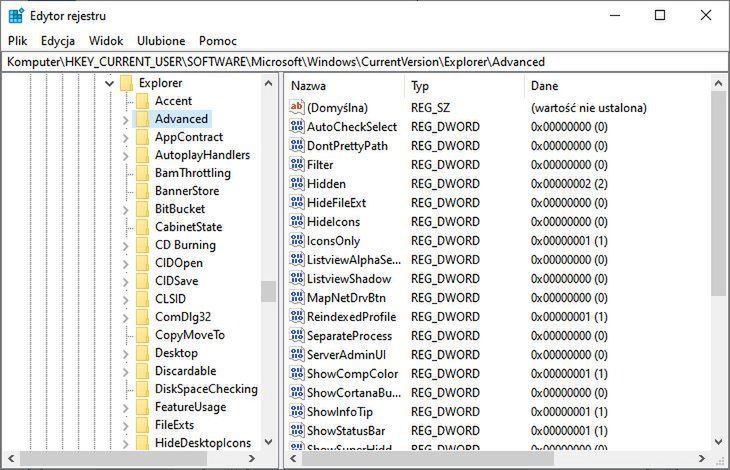
Task: Select the ListviewAlphaSe... value name
Action: [x=354, y=260]
